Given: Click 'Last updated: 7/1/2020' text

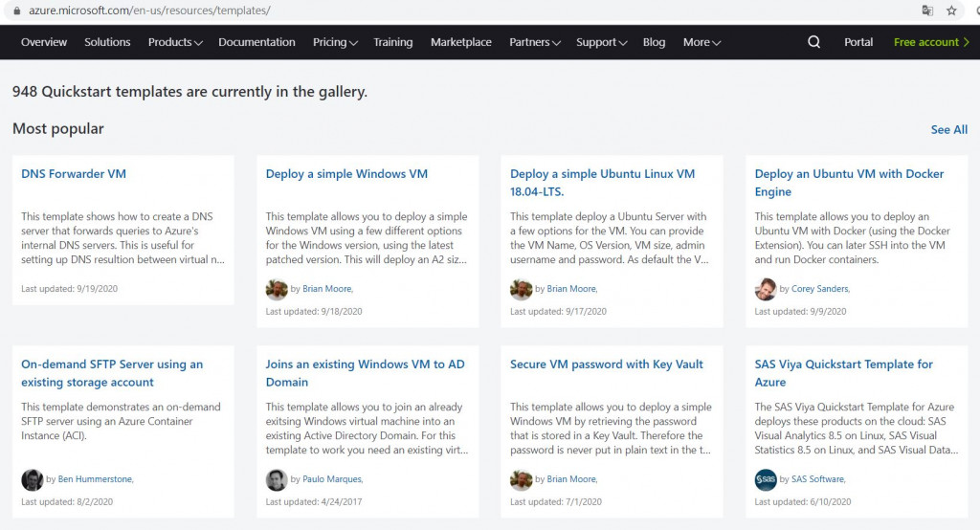Looking at the screenshot, I should 556,502.
